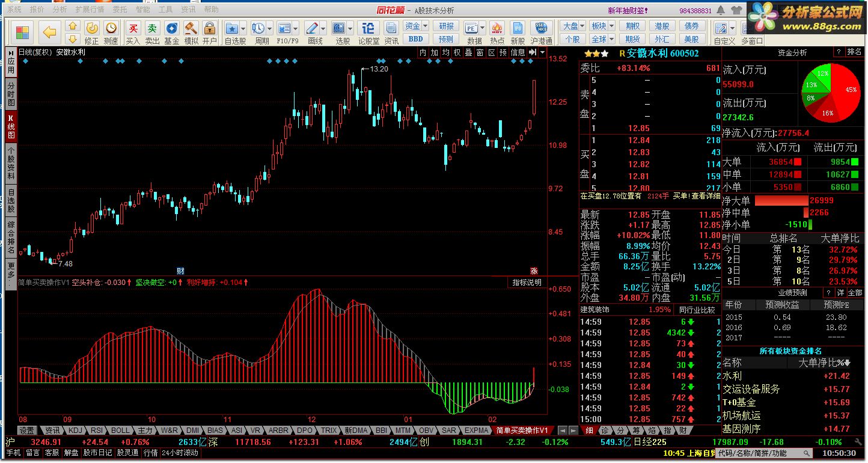Toggle the 窗 window layout button

click(480, 53)
